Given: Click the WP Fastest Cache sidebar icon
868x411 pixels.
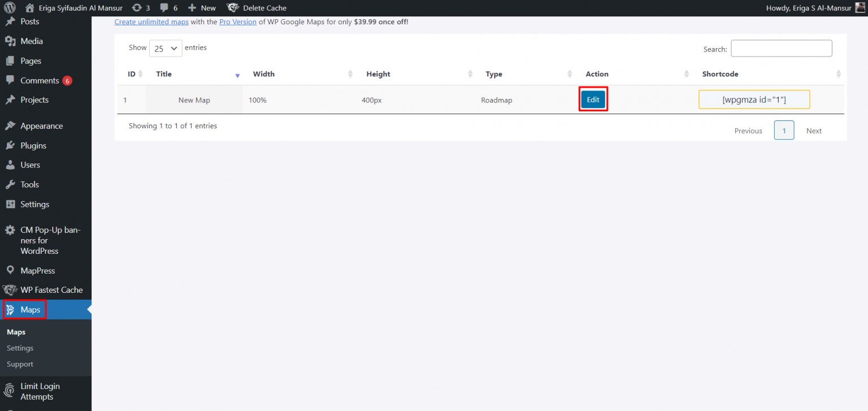Looking at the screenshot, I should (10, 290).
